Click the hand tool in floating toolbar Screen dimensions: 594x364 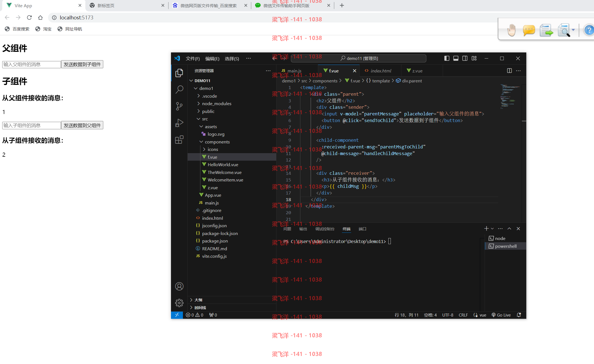(511, 30)
